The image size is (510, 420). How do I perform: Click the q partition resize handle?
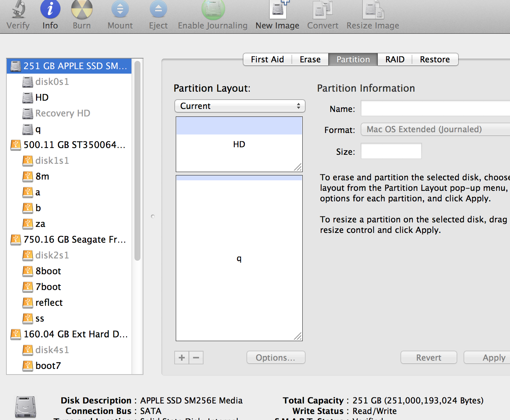[298, 336]
